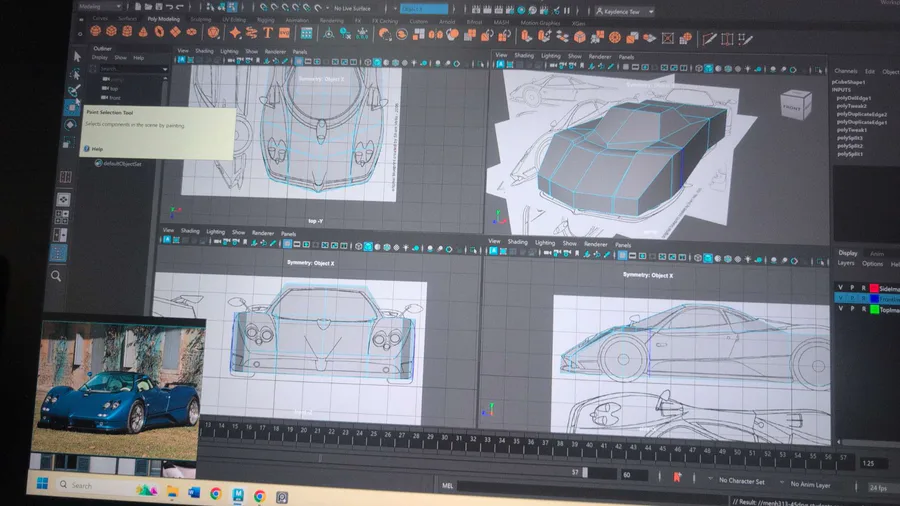The height and width of the screenshot is (506, 900).
Task: Open Word from the taskbar
Action: tap(193, 493)
